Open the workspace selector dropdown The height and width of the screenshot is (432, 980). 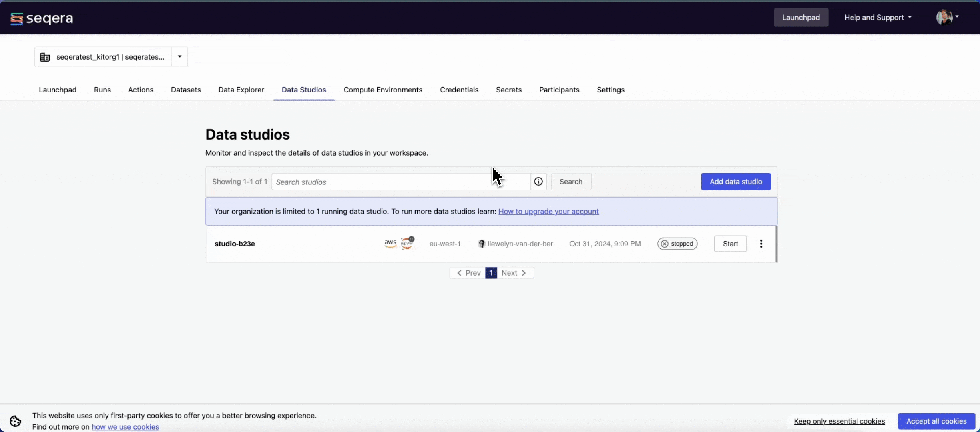pos(179,56)
